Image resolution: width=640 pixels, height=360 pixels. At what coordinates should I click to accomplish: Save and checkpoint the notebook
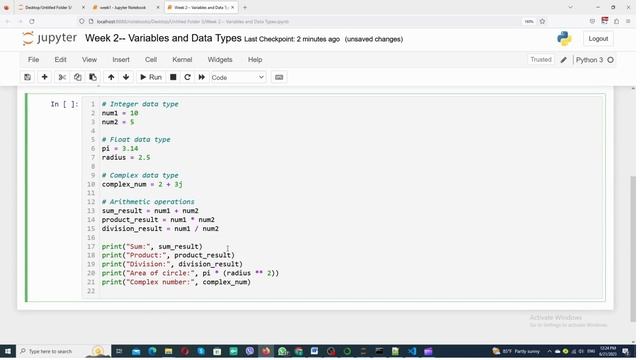coord(27,77)
